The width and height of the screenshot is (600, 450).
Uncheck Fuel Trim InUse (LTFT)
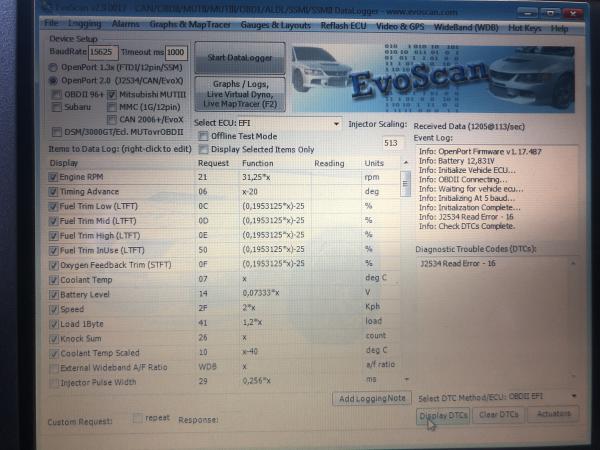(54, 251)
